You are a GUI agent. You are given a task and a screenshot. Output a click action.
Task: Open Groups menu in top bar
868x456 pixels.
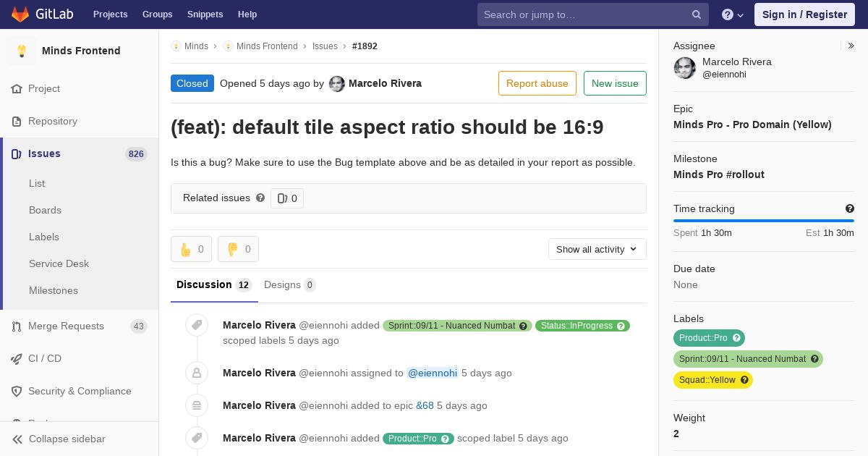tap(157, 14)
